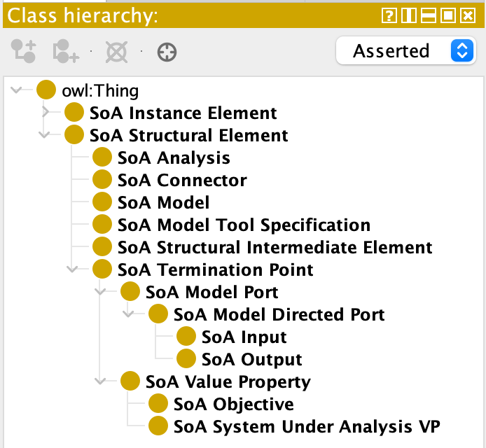This screenshot has width=486, height=448.
Task: Split the panel vertically using header icon
Action: click(409, 15)
